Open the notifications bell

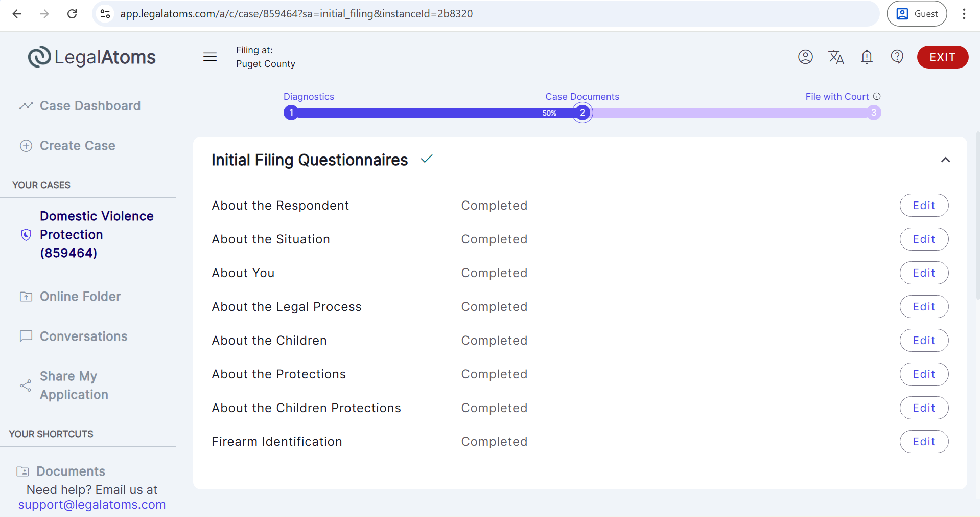(x=867, y=57)
